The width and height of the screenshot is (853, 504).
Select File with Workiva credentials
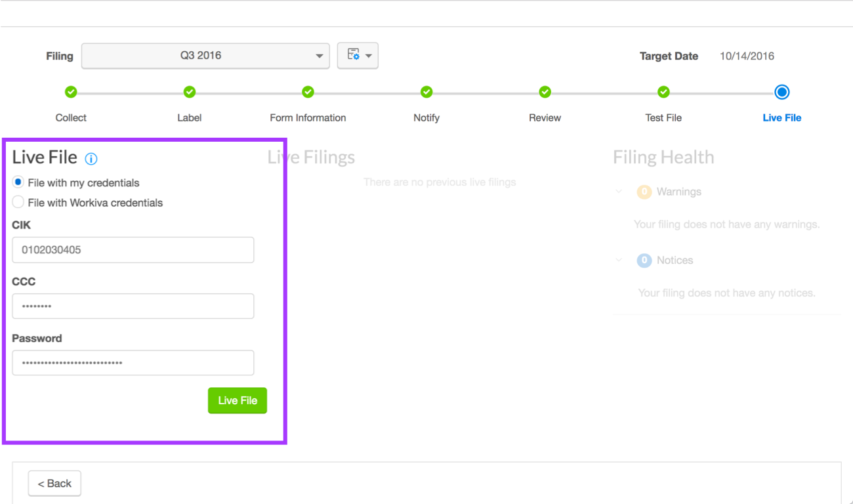pyautogui.click(x=18, y=202)
